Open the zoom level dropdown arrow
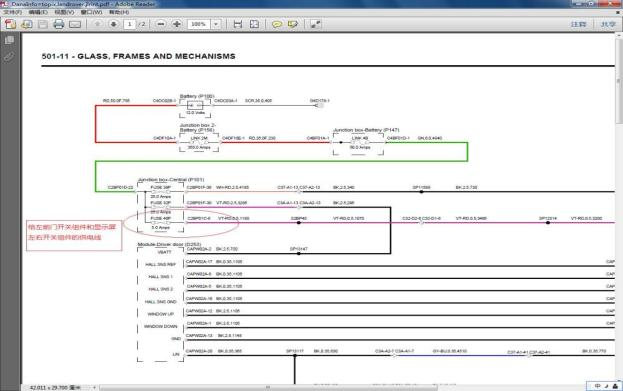This screenshot has height=391, width=623. coord(216,24)
